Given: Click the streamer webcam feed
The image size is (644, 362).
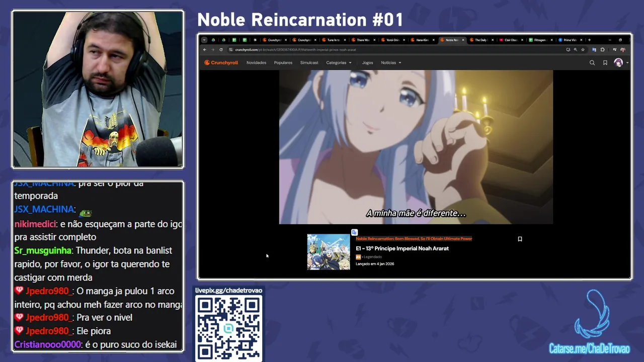Looking at the screenshot, I should tap(98, 89).
